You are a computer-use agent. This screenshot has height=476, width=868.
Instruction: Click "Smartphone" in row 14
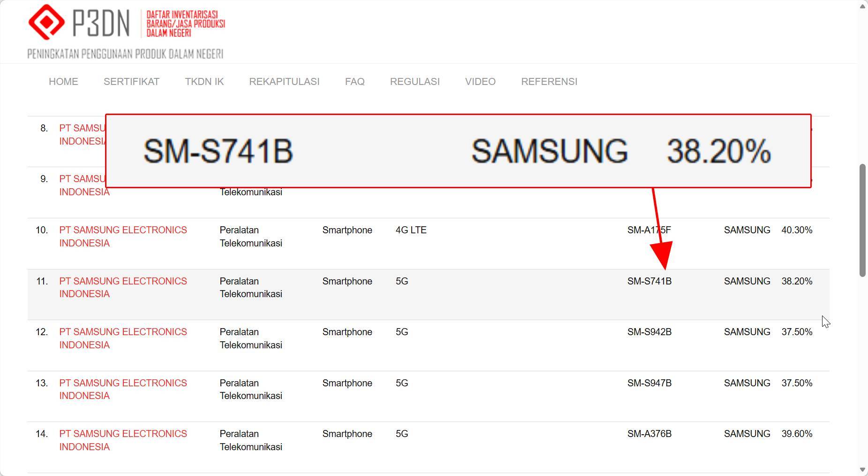347,434
